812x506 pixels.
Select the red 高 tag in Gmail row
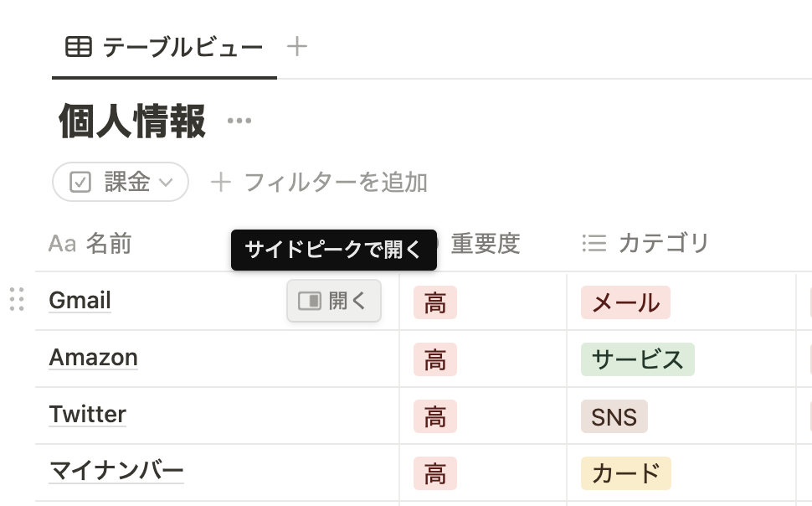click(435, 302)
